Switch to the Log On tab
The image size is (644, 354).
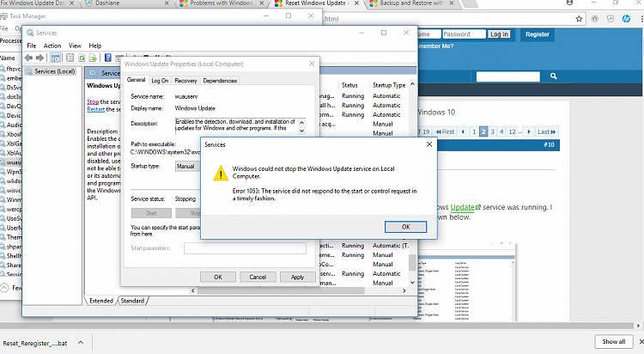point(160,81)
